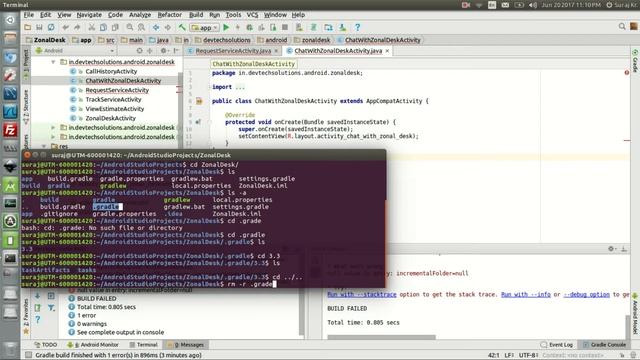
Task: Click the Replace magnifier icon
Action: tap(141, 27)
